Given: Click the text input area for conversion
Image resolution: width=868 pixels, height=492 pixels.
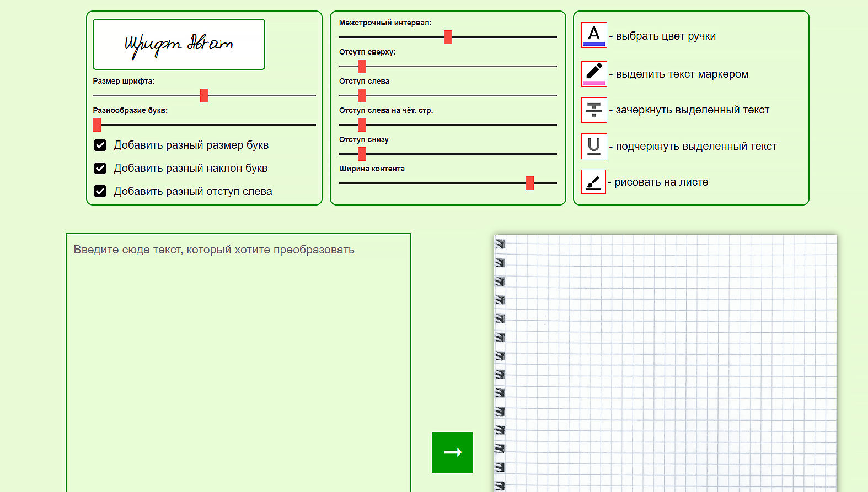Looking at the screenshot, I should (238, 358).
